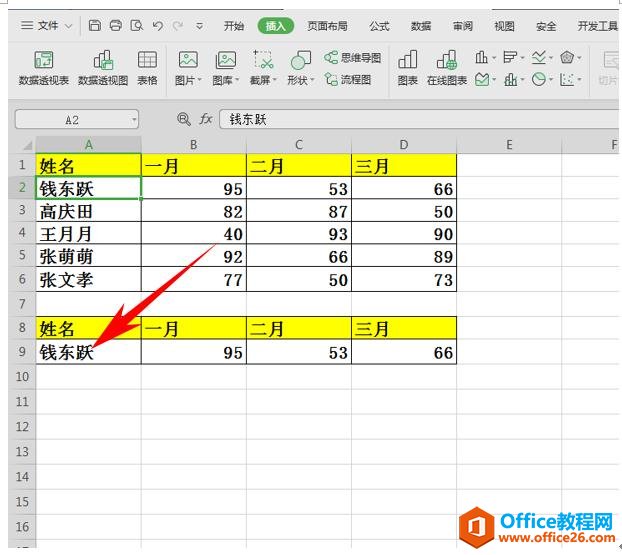The height and width of the screenshot is (555, 622).
Task: Insert a column chart from small chart icons
Action: click(481, 58)
